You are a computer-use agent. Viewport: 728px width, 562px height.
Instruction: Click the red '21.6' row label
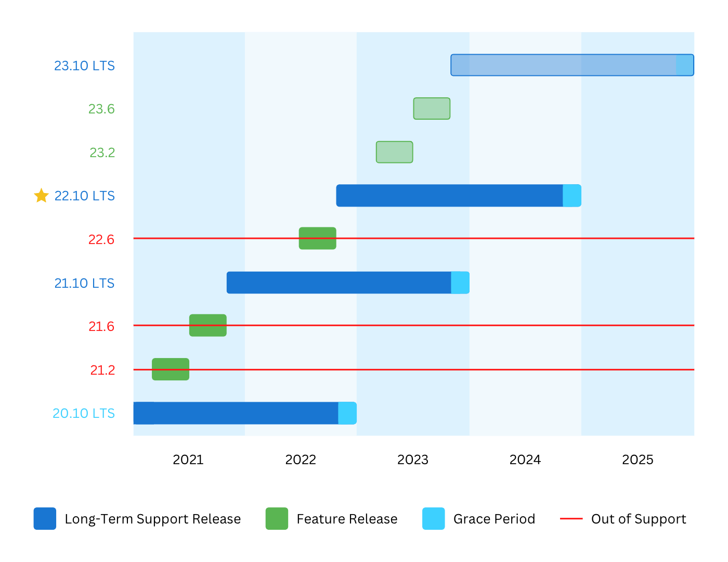click(x=101, y=327)
